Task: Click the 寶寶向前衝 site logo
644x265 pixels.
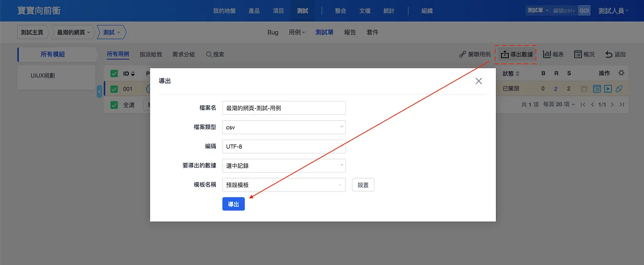Action: click(x=39, y=10)
